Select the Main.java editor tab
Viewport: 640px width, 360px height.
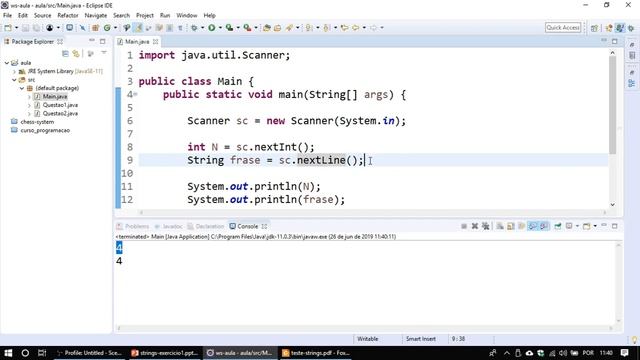[137, 42]
